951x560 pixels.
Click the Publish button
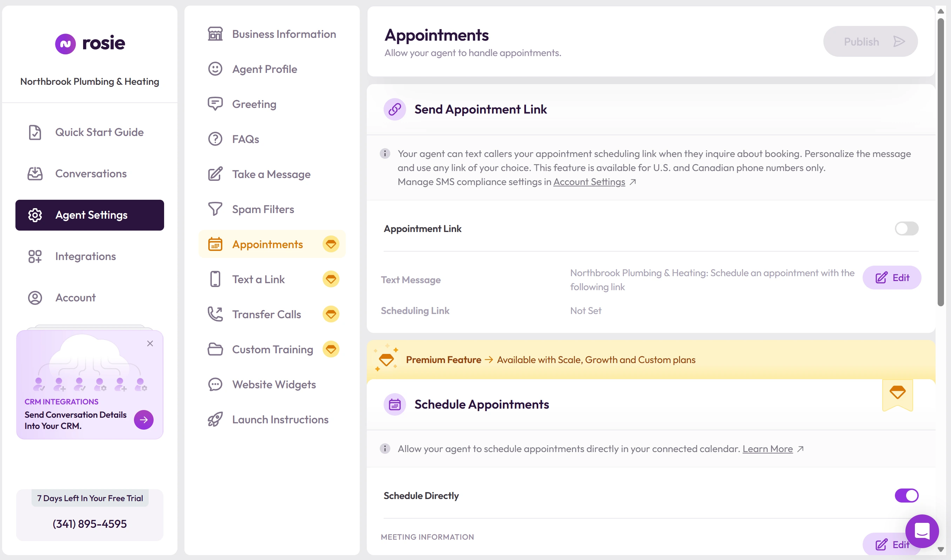870,41
